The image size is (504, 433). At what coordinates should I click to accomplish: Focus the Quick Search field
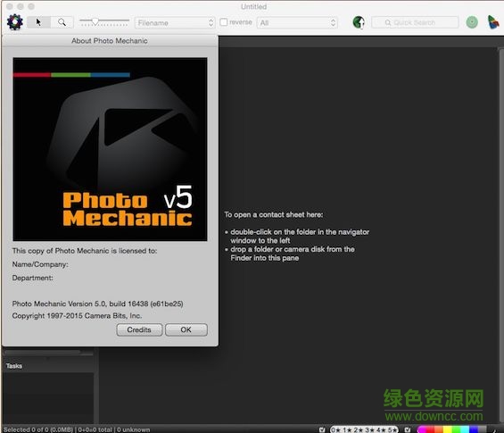coord(415,22)
